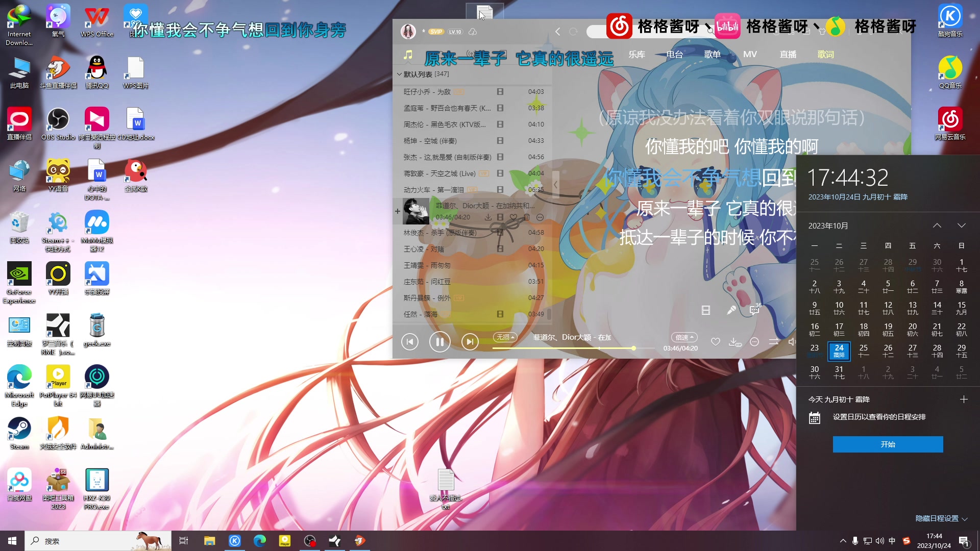The width and height of the screenshot is (980, 551).
Task: Click the 2023年10月 month header
Action: pyautogui.click(x=828, y=226)
